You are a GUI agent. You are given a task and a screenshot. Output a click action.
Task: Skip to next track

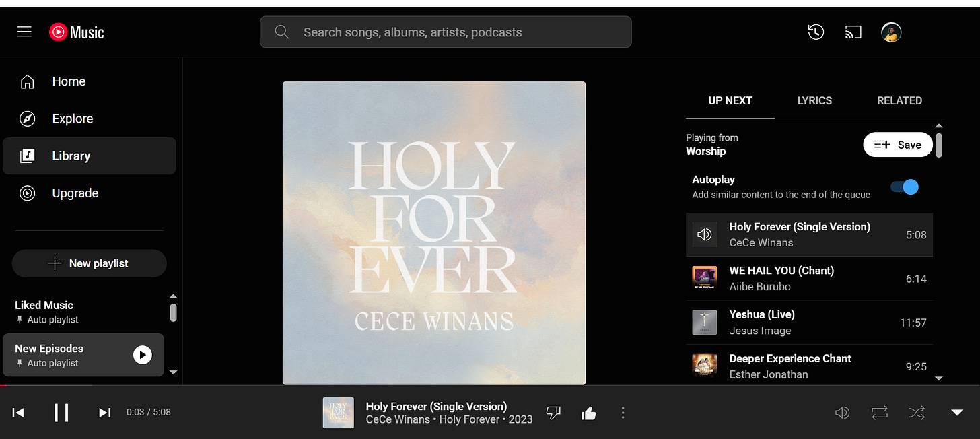pyautogui.click(x=104, y=412)
